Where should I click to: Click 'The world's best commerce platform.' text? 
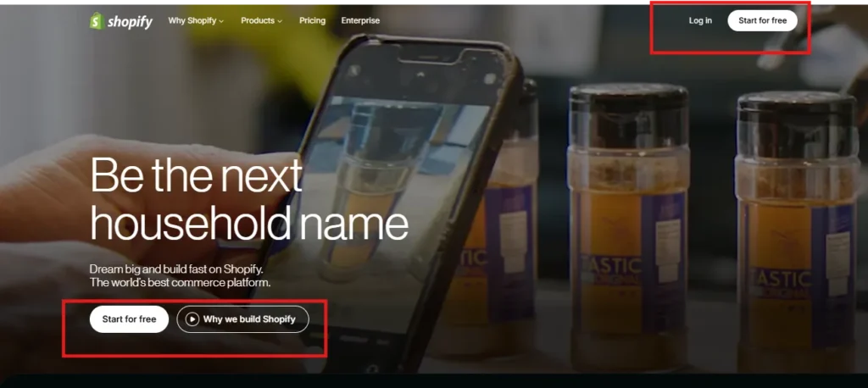click(180, 283)
